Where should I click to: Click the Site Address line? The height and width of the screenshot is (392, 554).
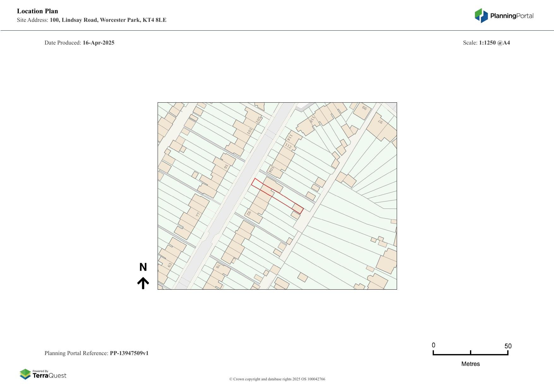(x=92, y=20)
